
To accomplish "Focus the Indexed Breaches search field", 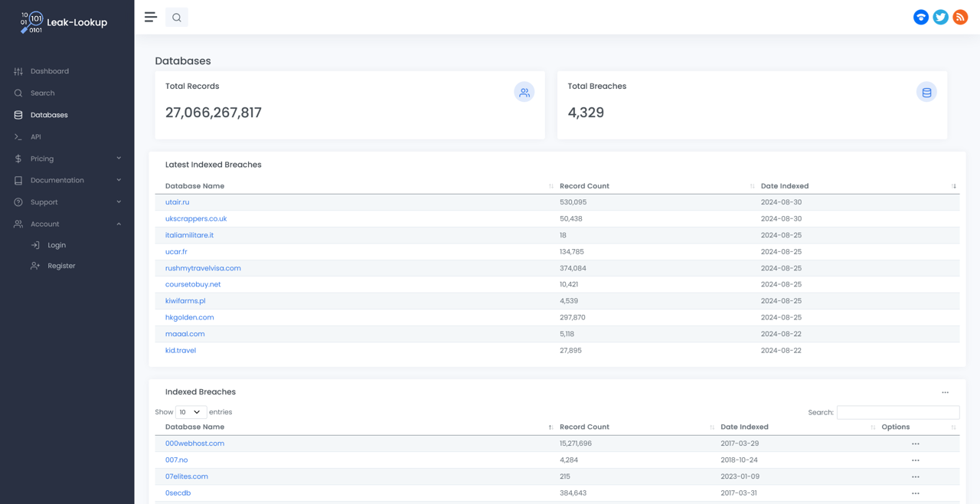I will pyautogui.click(x=898, y=412).
